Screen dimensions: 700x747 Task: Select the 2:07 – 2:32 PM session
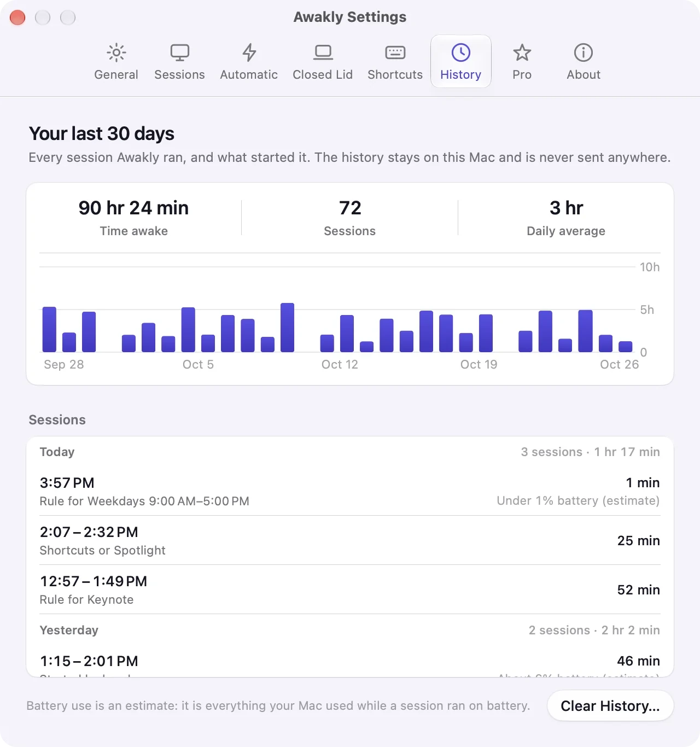pyautogui.click(x=350, y=540)
